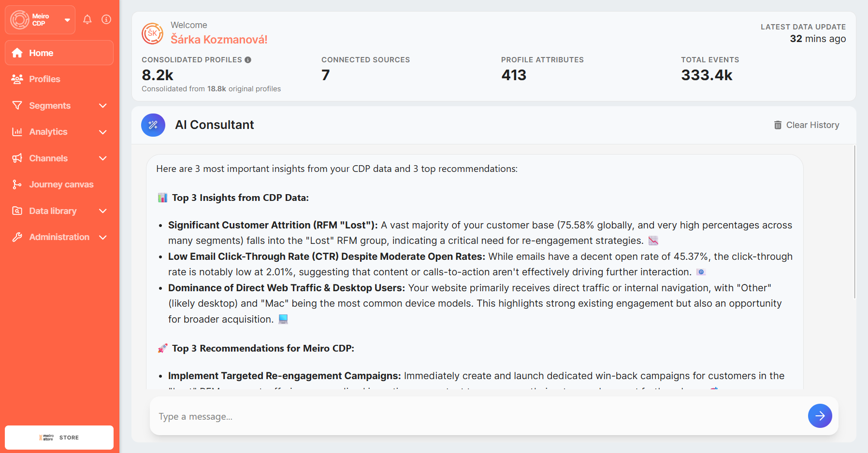Screen dimensions: 868x453
Task: Click the trash icon beside Clear History
Action: coord(778,125)
